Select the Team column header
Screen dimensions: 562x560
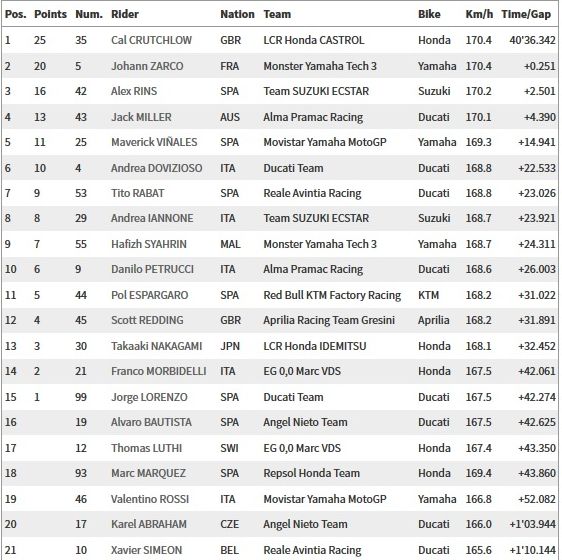277,14
